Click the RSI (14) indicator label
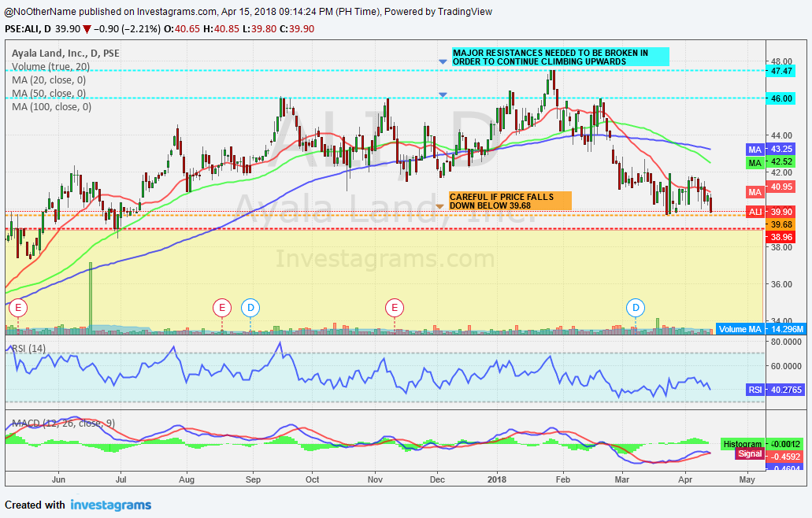The width and height of the screenshot is (812, 518). click(x=28, y=348)
